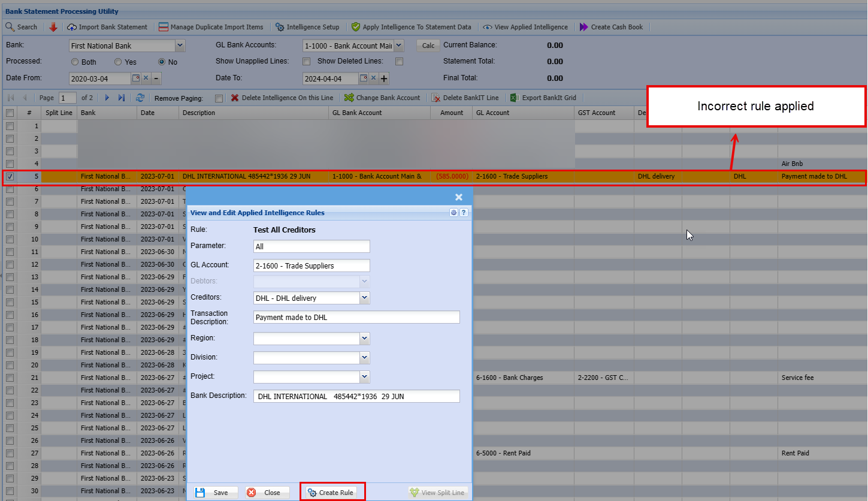Click Create Cash Book toolbar icon
868x501 pixels.
(584, 27)
